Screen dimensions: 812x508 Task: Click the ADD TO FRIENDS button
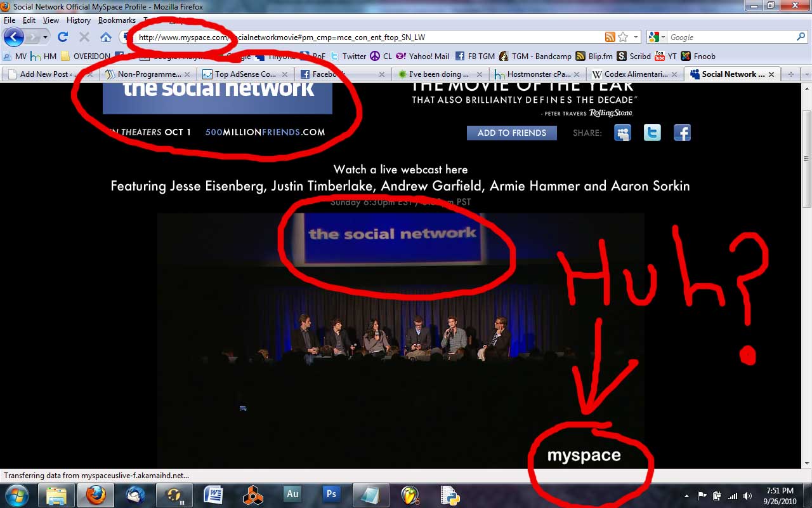(x=512, y=133)
